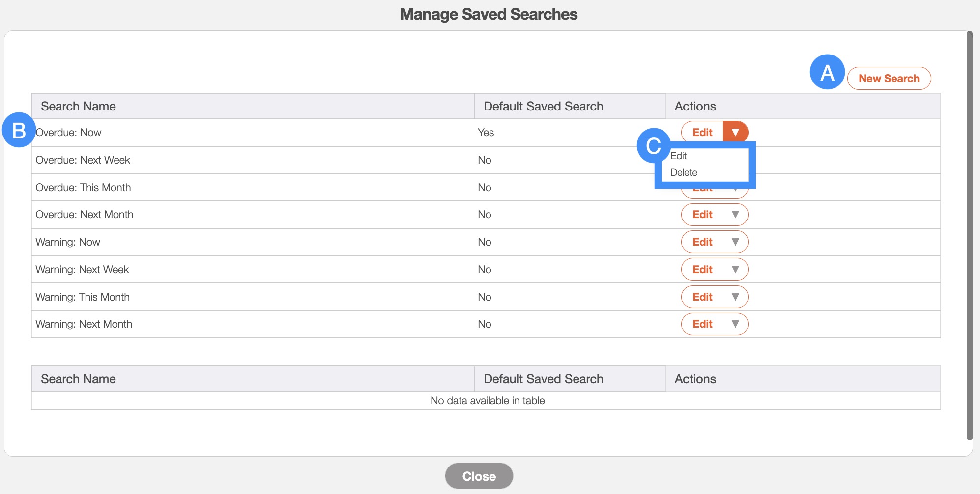Collapse the Overdue: Now actions dropdown arrow
The width and height of the screenshot is (980, 494).
click(x=735, y=132)
